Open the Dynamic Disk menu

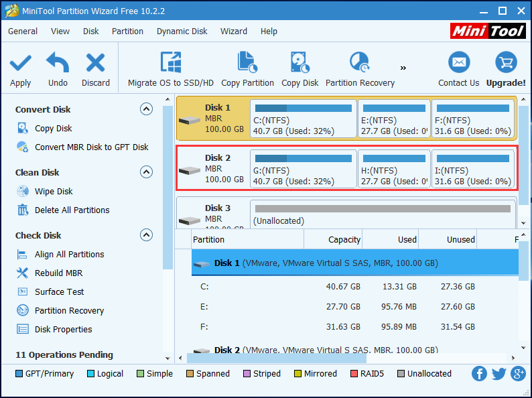(182, 31)
